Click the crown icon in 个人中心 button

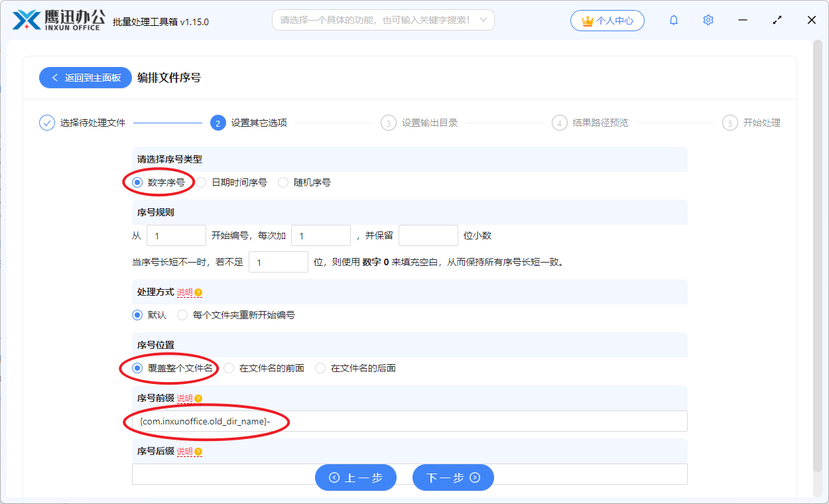coord(588,20)
